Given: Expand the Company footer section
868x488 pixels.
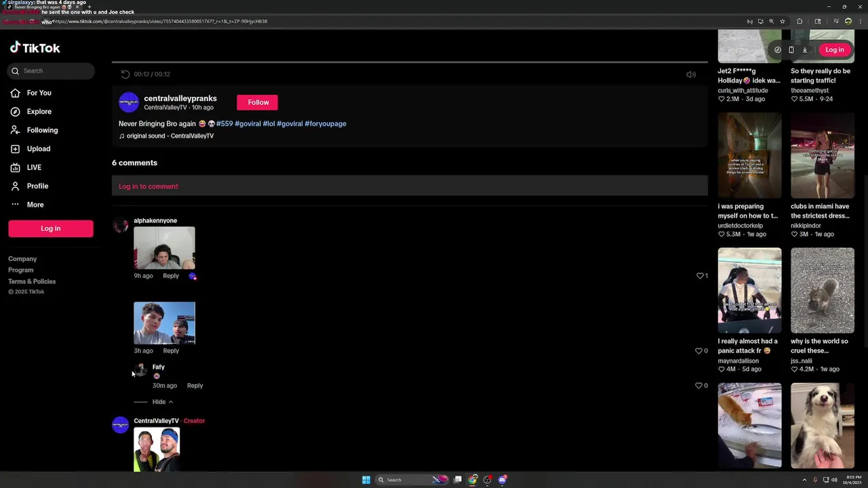Looking at the screenshot, I should coord(22,259).
